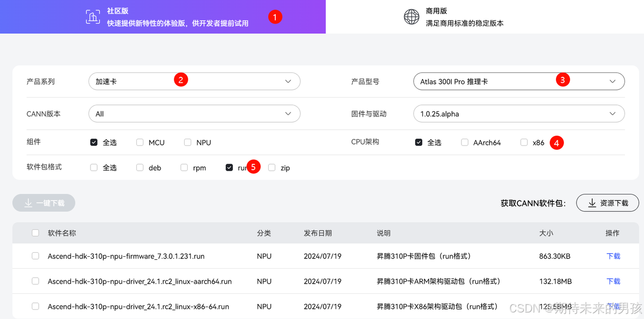Check 全选 in the 软件包格式 row

point(94,167)
